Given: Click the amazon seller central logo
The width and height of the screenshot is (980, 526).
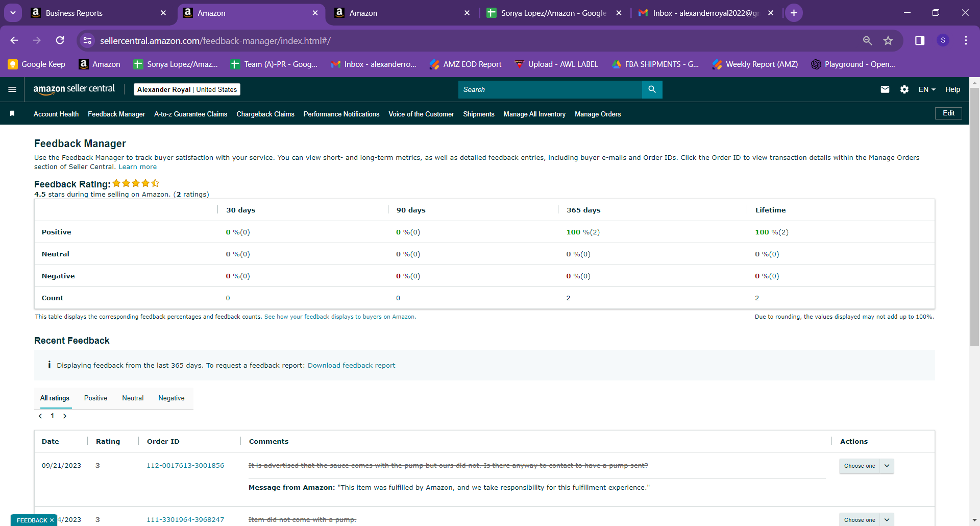Looking at the screenshot, I should (x=74, y=89).
